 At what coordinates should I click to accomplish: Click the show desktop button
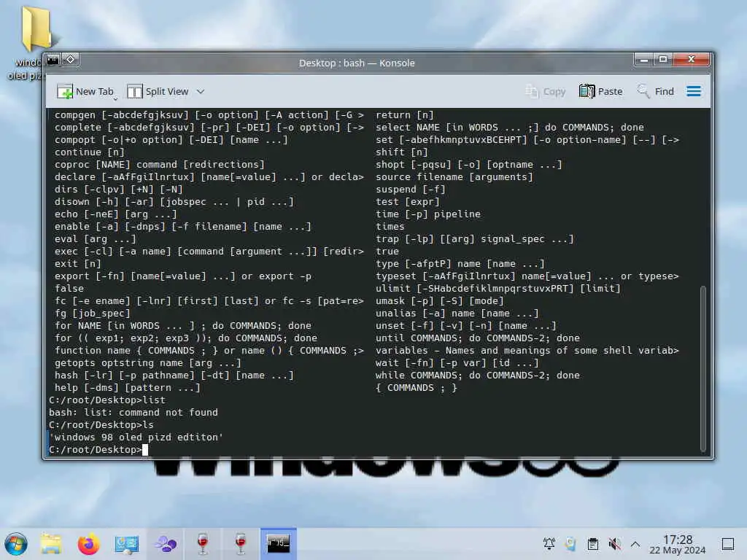[x=728, y=544]
